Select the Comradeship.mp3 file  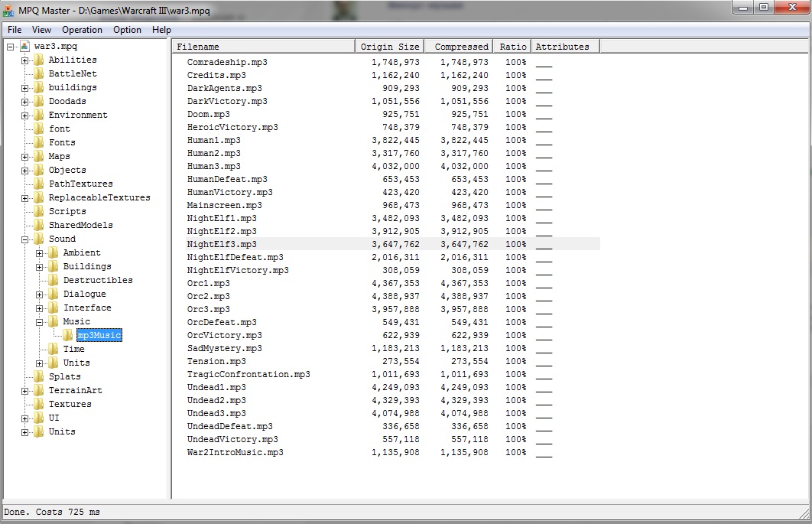click(227, 62)
